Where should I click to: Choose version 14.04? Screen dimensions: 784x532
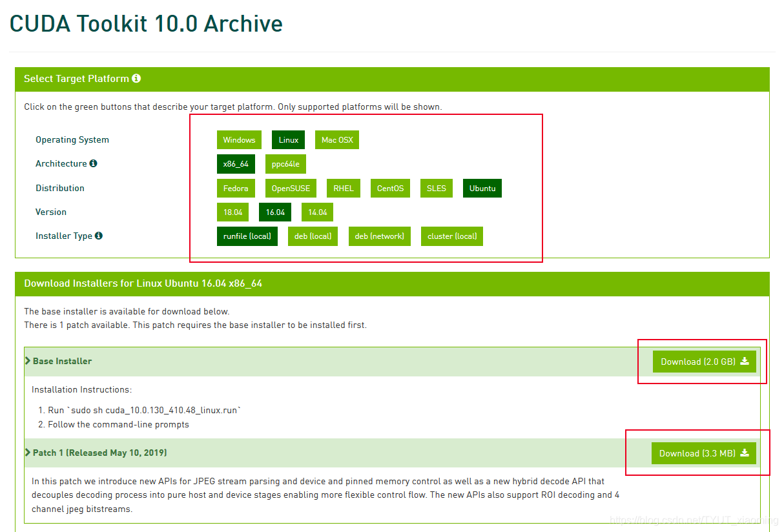[x=318, y=212]
